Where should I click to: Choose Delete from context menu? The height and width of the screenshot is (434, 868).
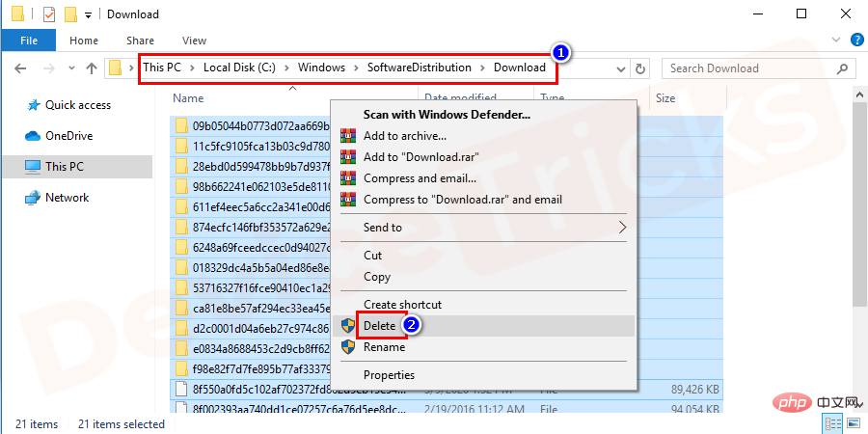click(483, 326)
